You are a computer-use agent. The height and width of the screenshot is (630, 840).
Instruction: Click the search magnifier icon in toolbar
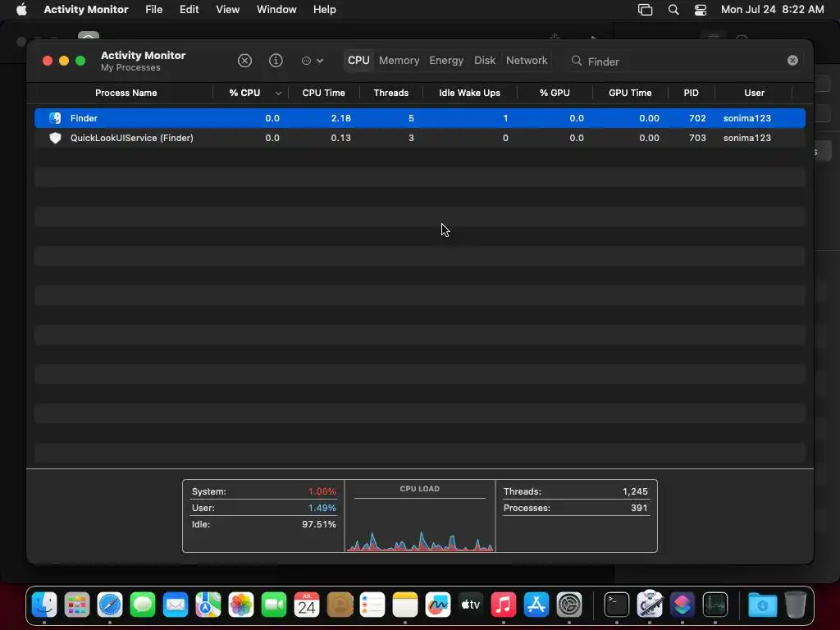577,61
